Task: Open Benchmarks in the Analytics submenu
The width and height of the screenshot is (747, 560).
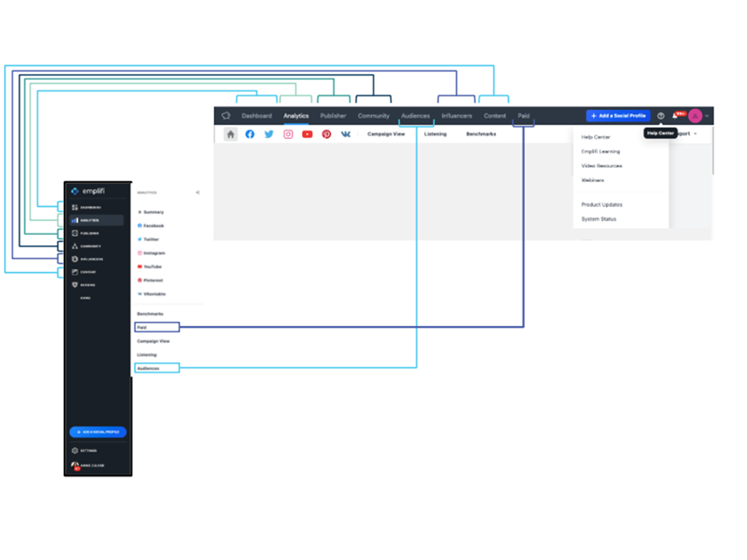Action: pos(150,313)
